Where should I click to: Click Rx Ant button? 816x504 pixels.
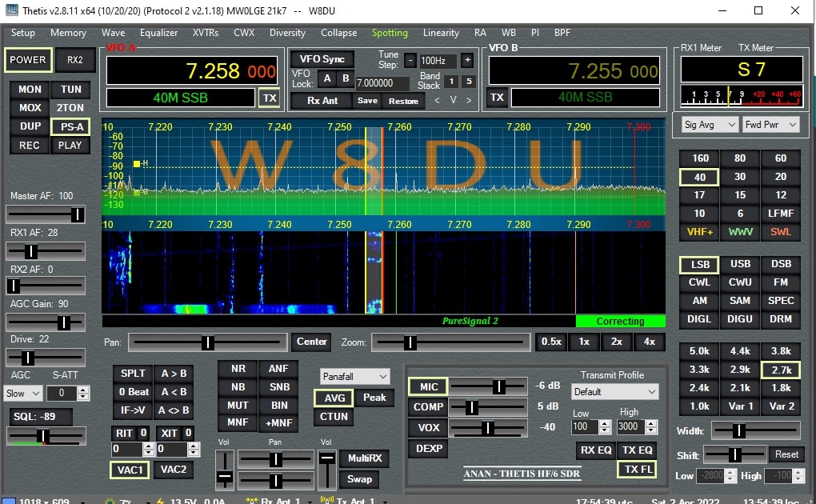tap(322, 101)
